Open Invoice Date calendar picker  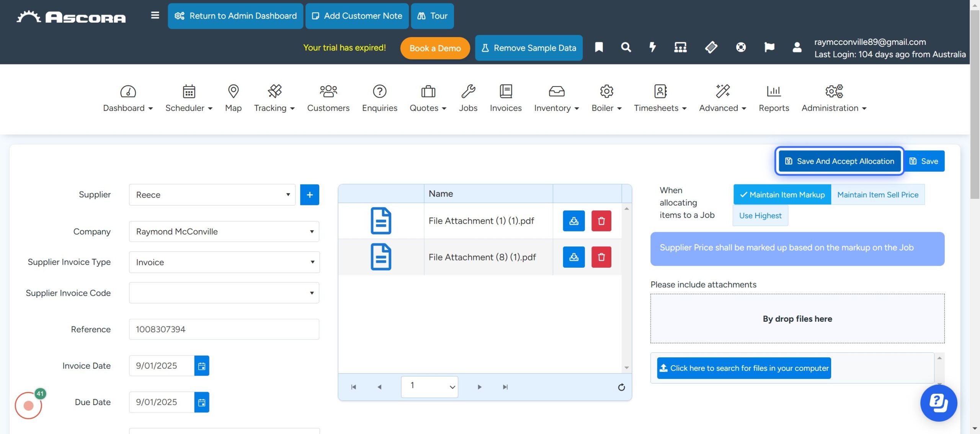[x=202, y=366]
